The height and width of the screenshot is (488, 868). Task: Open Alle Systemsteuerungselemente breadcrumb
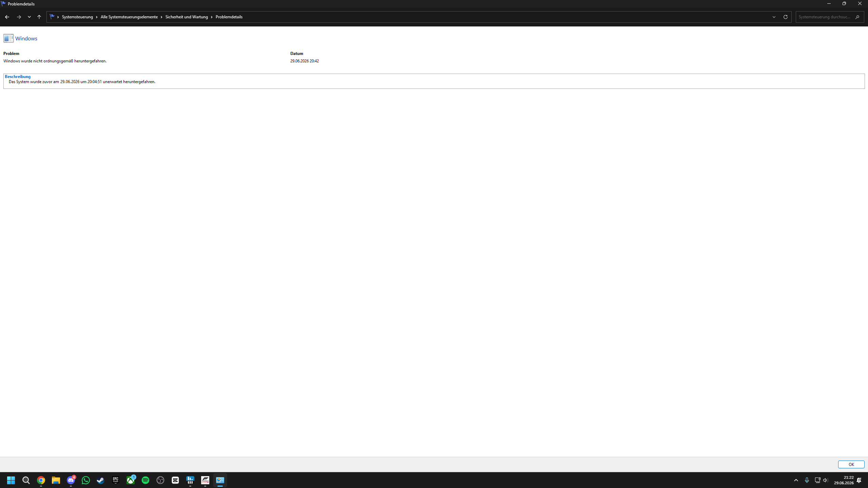[x=129, y=17]
